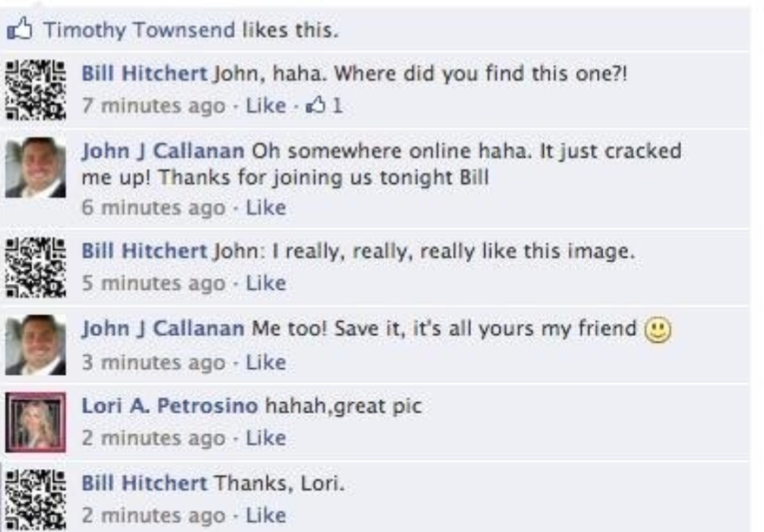The width and height of the screenshot is (764, 532).
Task: Open Bill Hitchert's QR code avatar on first comment
Action: coord(36,89)
